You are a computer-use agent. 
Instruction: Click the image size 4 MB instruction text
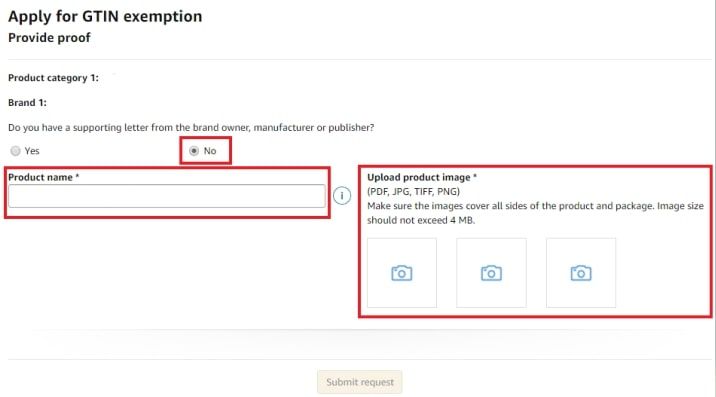click(535, 213)
